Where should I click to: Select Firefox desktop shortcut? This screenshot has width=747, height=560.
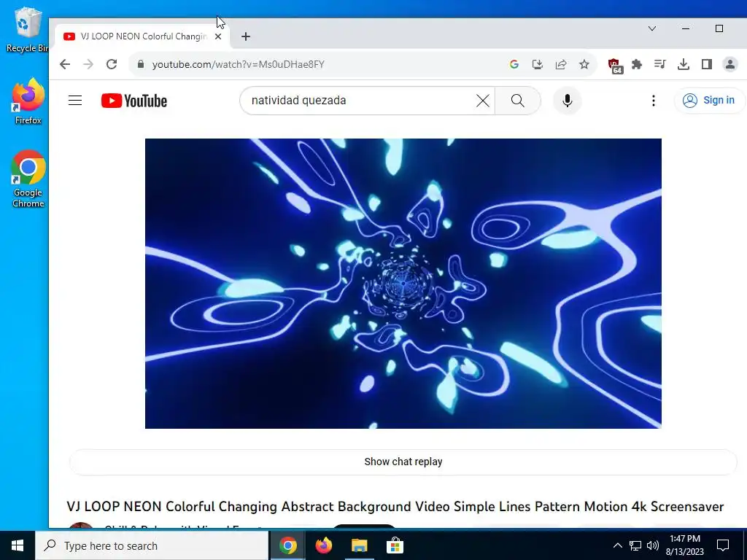click(x=28, y=102)
